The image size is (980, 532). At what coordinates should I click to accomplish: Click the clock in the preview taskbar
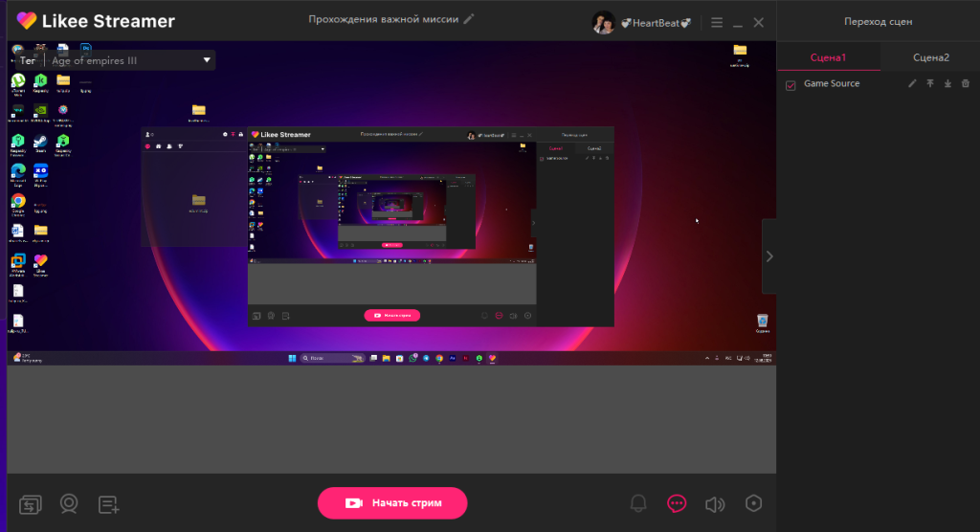(763, 358)
